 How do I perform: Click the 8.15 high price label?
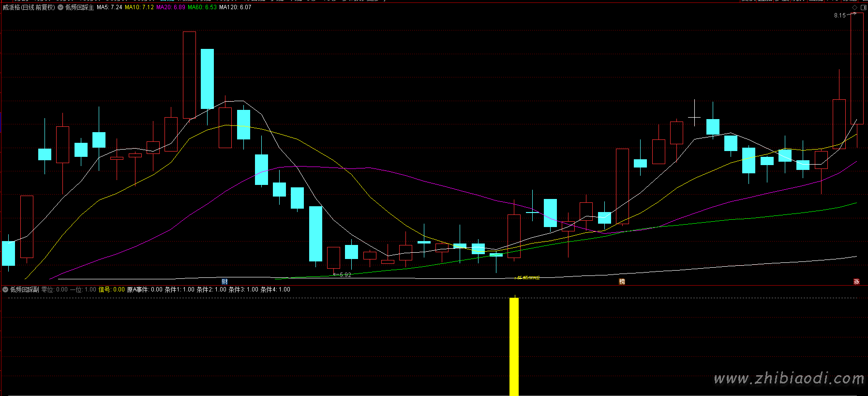[x=840, y=15]
